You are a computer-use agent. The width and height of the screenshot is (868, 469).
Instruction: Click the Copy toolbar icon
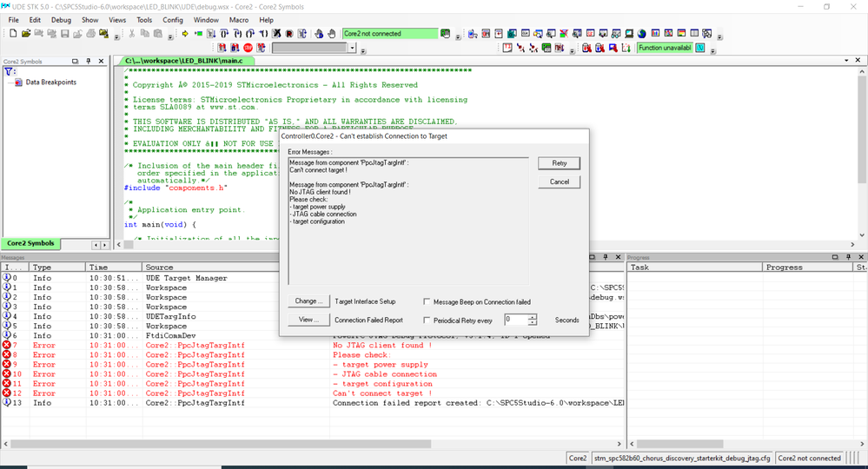pos(145,34)
